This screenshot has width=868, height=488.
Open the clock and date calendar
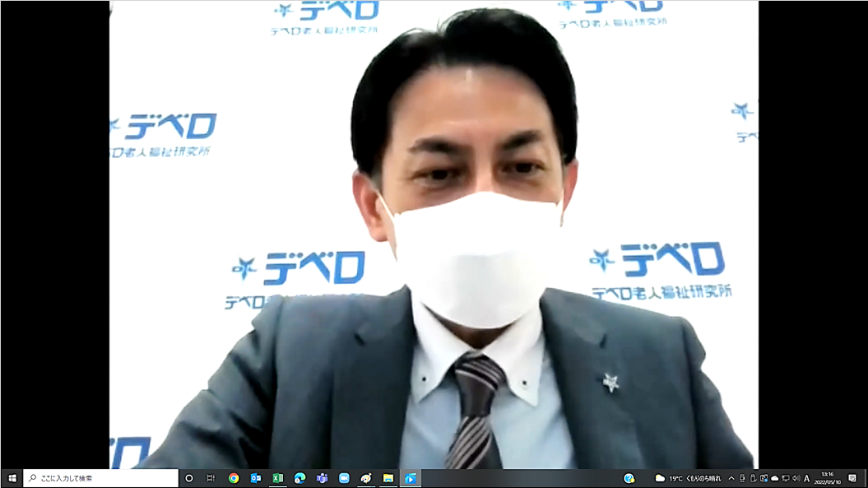(x=829, y=478)
